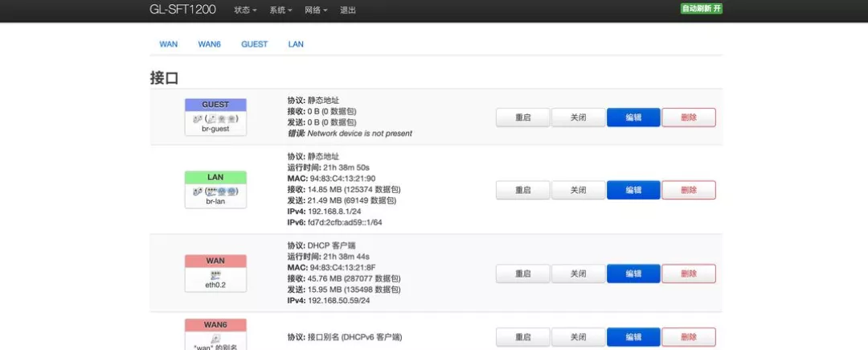Click 关闭 for WAN6 interface
Image resolution: width=868 pixels, height=350 pixels.
pyautogui.click(x=578, y=337)
